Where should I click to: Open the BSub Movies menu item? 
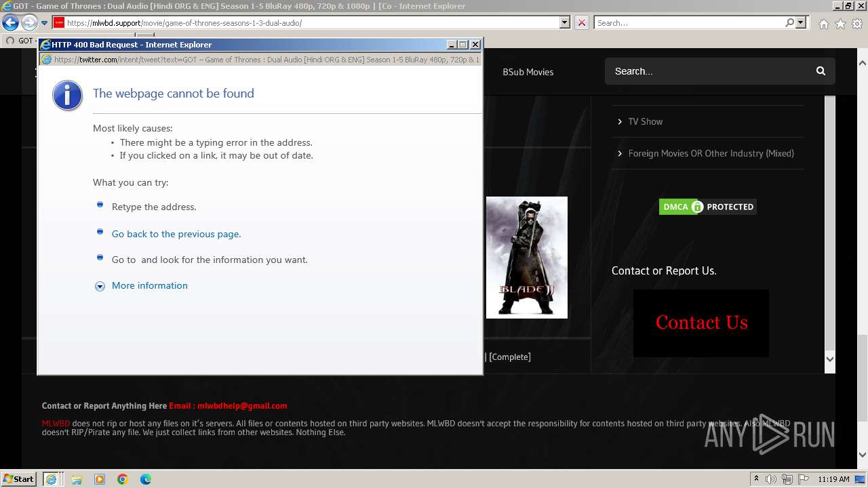pyautogui.click(x=528, y=72)
